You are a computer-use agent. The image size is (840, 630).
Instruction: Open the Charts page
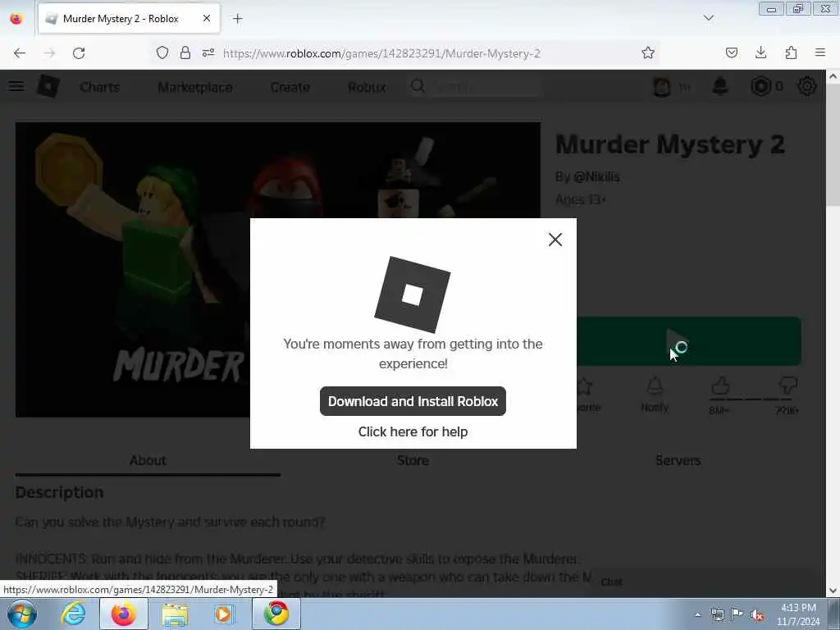coord(99,87)
